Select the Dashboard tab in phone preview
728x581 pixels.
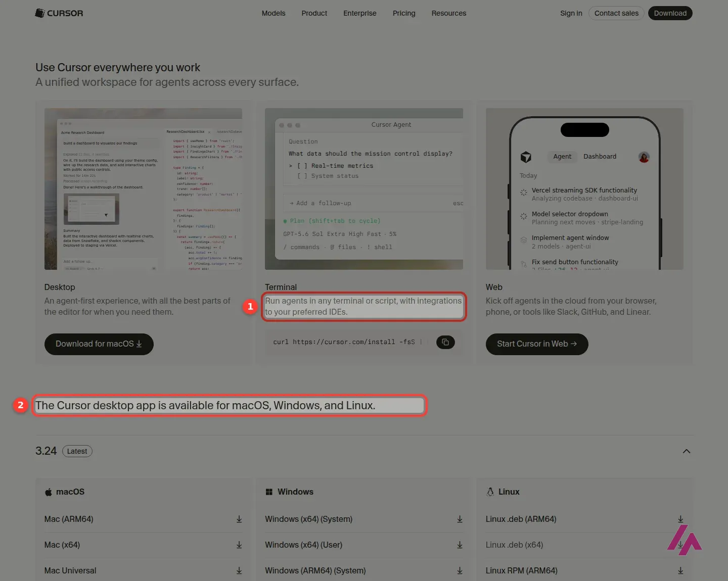pos(600,157)
